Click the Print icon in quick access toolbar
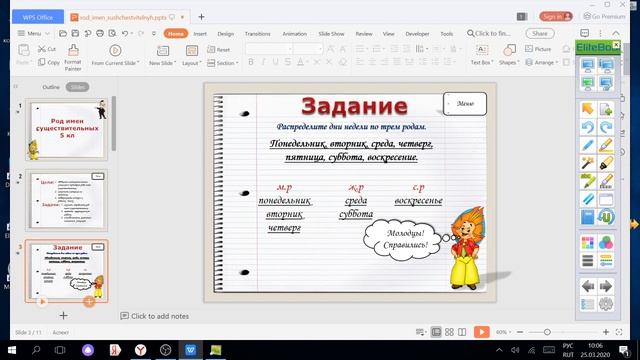This screenshot has height=360, width=640. pyautogui.click(x=100, y=33)
